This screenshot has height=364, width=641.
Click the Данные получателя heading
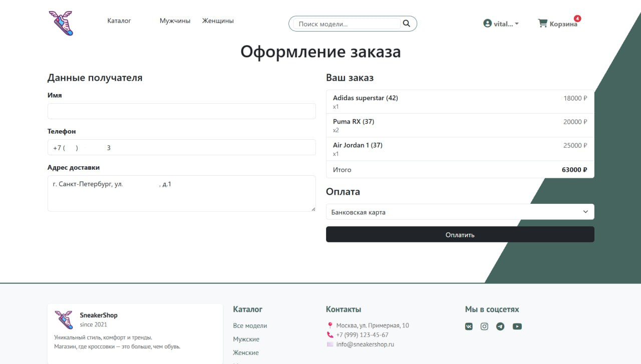point(95,78)
